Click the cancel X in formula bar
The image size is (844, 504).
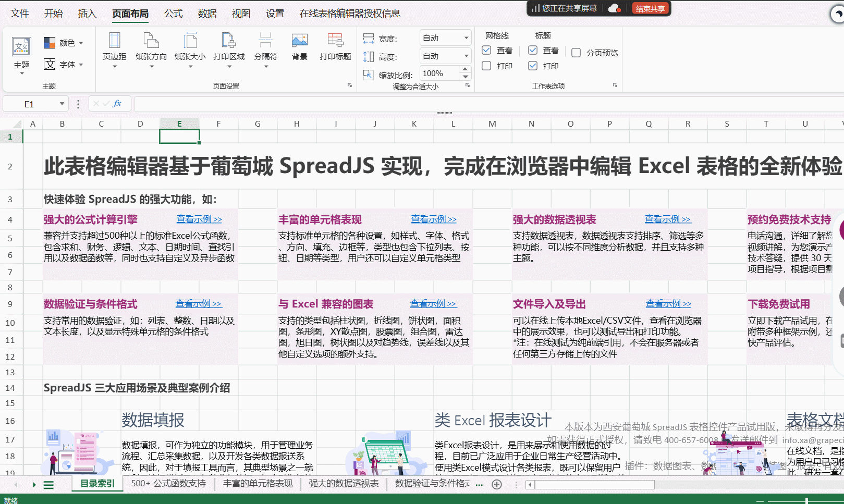click(x=96, y=104)
